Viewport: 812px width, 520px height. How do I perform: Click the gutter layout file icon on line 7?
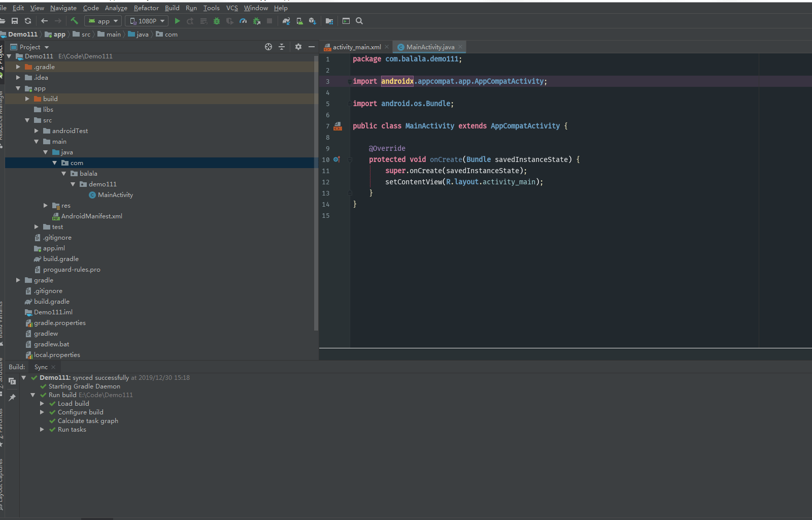click(337, 126)
